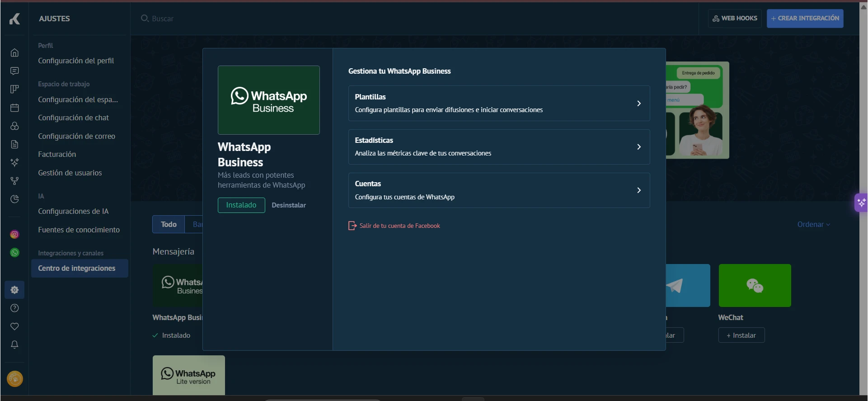Expand the Estadísticas chevron arrow

639,147
